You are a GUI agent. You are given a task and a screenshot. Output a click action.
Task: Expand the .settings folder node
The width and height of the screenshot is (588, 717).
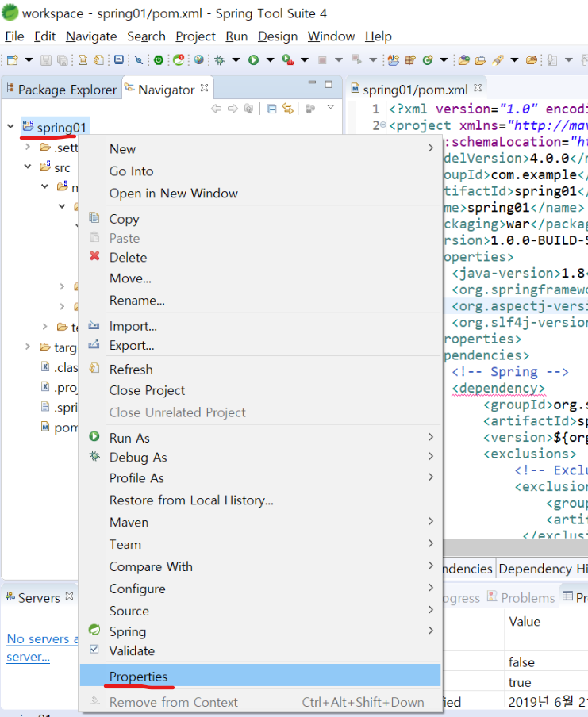coord(28,147)
